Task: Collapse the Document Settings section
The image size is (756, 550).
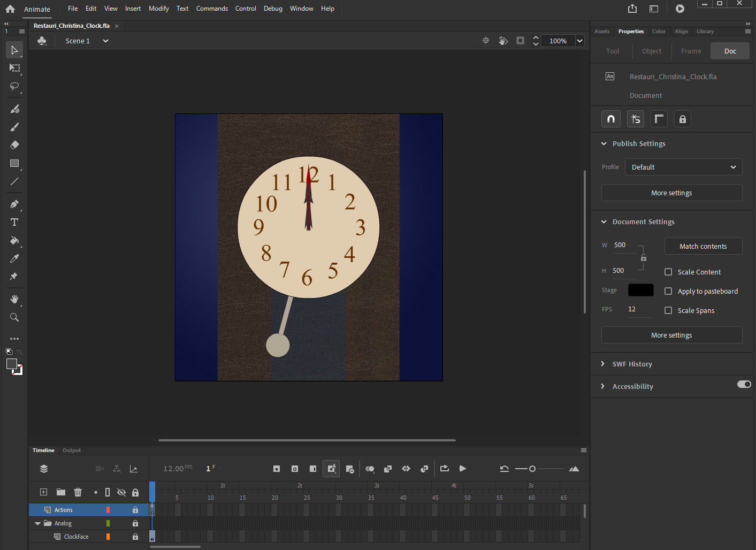Action: 604,221
